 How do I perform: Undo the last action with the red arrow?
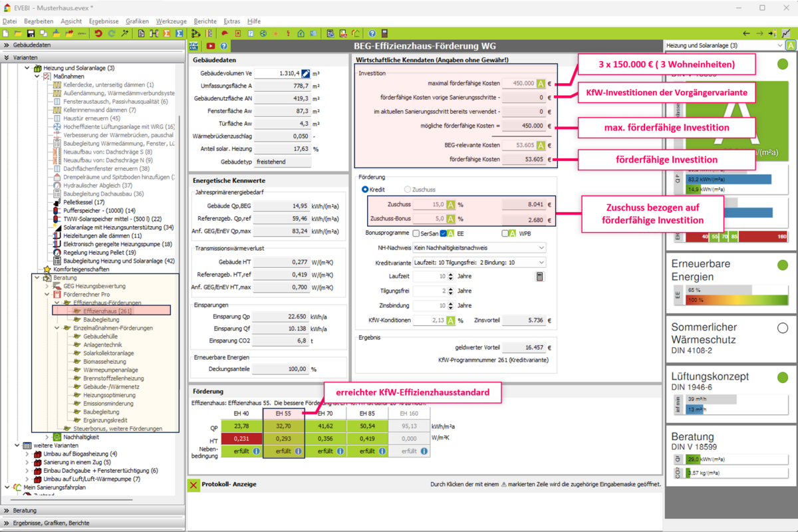coord(98,33)
